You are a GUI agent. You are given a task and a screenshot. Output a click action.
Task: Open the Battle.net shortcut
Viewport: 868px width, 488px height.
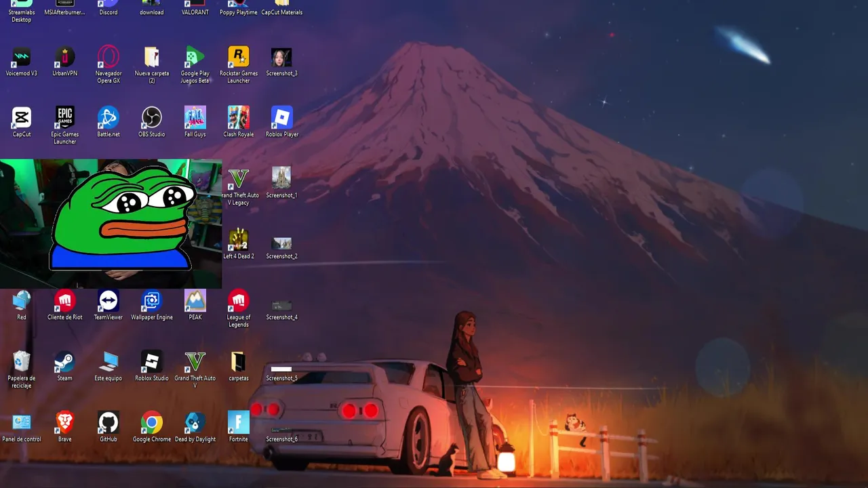pos(108,123)
